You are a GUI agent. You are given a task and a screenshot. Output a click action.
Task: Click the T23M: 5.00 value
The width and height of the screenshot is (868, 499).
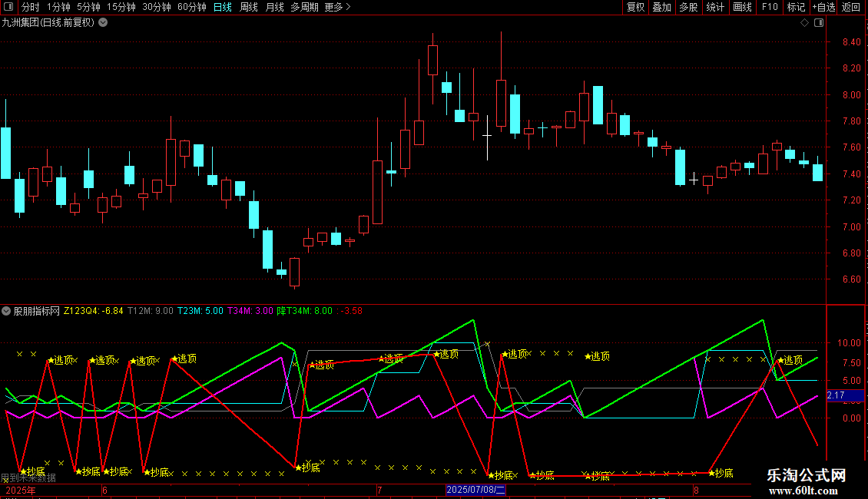pos(200,311)
